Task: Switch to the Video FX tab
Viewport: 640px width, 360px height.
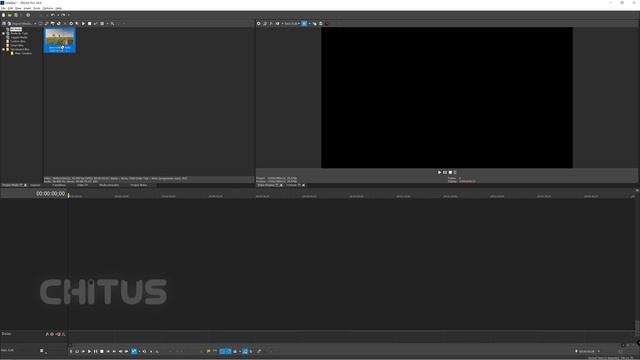Action: click(82, 185)
